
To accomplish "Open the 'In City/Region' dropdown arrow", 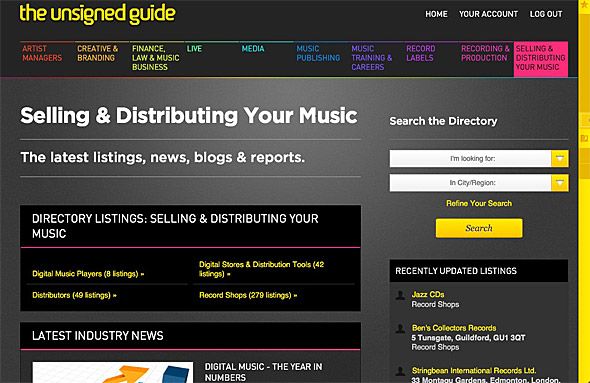I will pos(560,183).
